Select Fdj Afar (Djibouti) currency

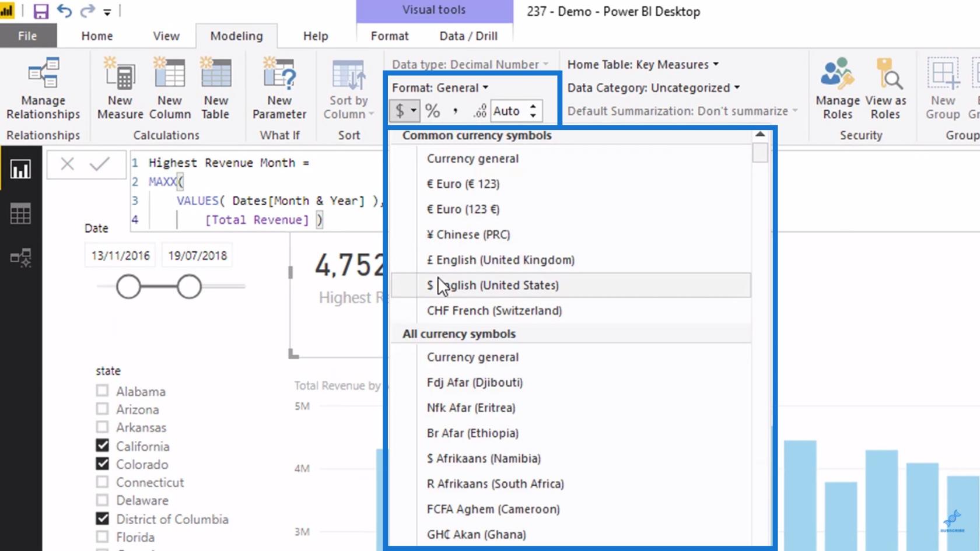click(571, 382)
